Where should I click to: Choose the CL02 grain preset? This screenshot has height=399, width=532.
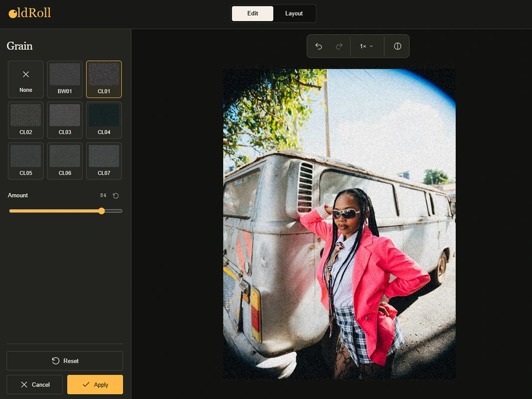click(26, 120)
